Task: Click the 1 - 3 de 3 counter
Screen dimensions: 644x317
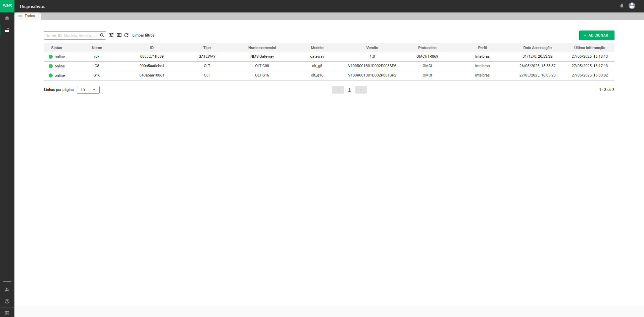Action: (607, 90)
